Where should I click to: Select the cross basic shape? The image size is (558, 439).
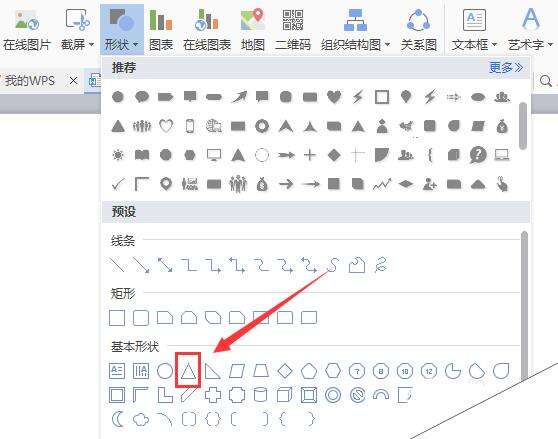213,395
